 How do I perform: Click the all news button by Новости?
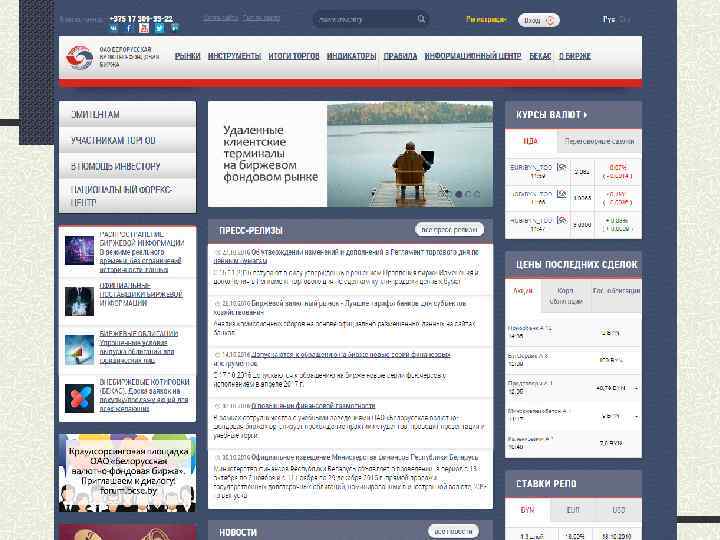click(453, 531)
